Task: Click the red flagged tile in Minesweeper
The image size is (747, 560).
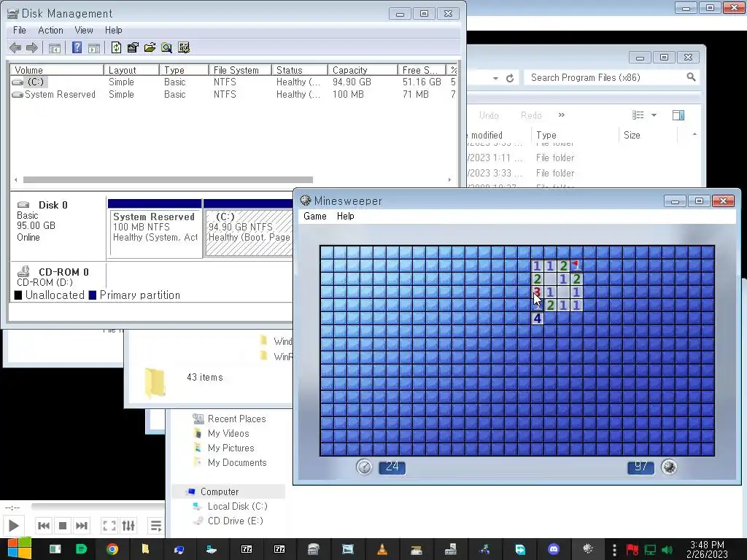Action: point(576,265)
